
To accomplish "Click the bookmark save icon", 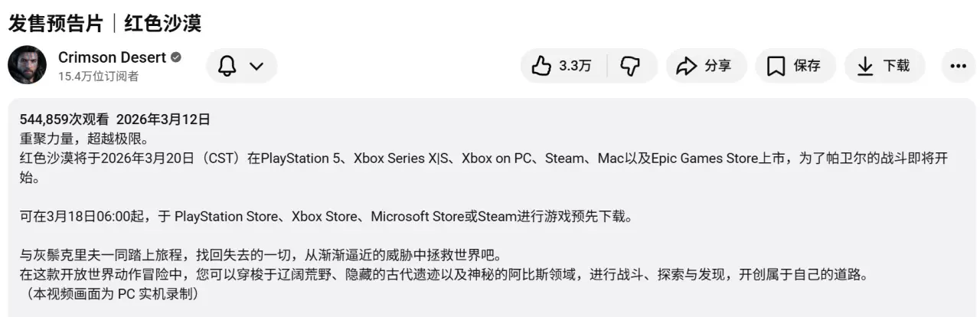I will coord(776,66).
